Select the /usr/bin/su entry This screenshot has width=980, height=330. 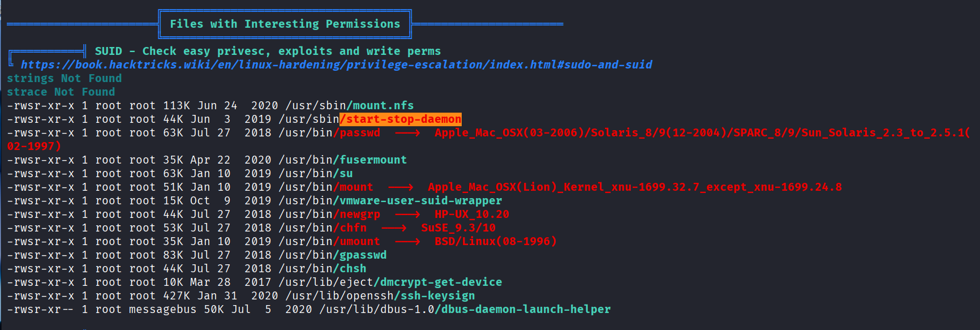pos(316,174)
